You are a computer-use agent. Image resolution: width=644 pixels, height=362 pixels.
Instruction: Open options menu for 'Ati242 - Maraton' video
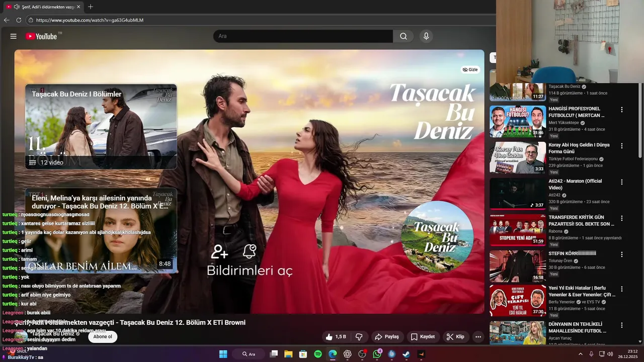(621, 182)
